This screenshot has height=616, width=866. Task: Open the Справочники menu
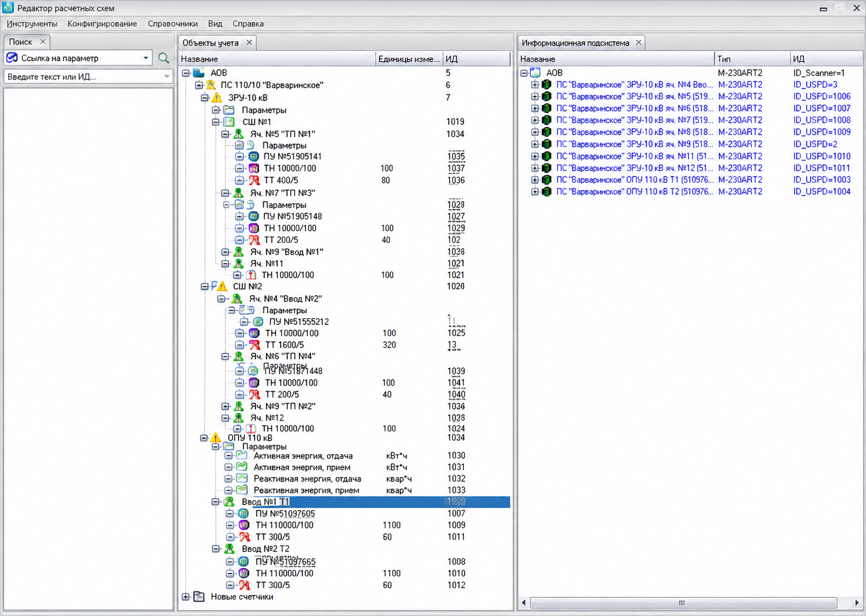[172, 24]
